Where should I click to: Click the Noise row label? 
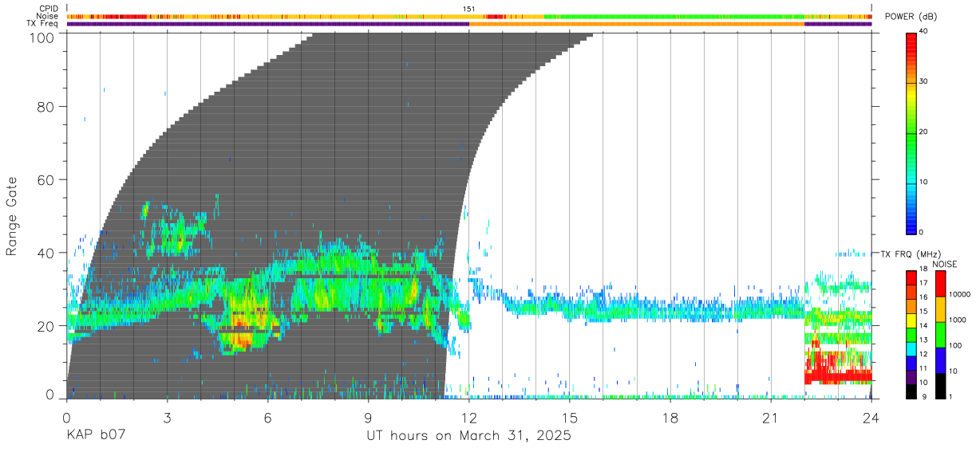coord(48,16)
